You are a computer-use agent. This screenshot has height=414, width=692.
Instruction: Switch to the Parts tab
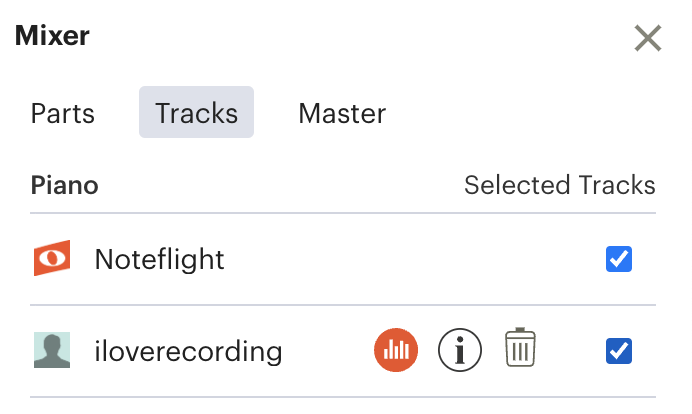(x=63, y=113)
